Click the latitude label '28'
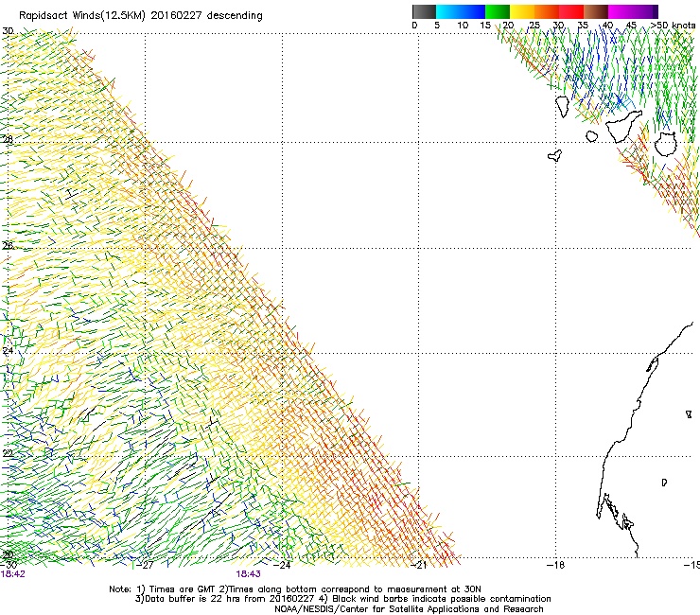This screenshot has height=615, width=700. click(x=8, y=139)
